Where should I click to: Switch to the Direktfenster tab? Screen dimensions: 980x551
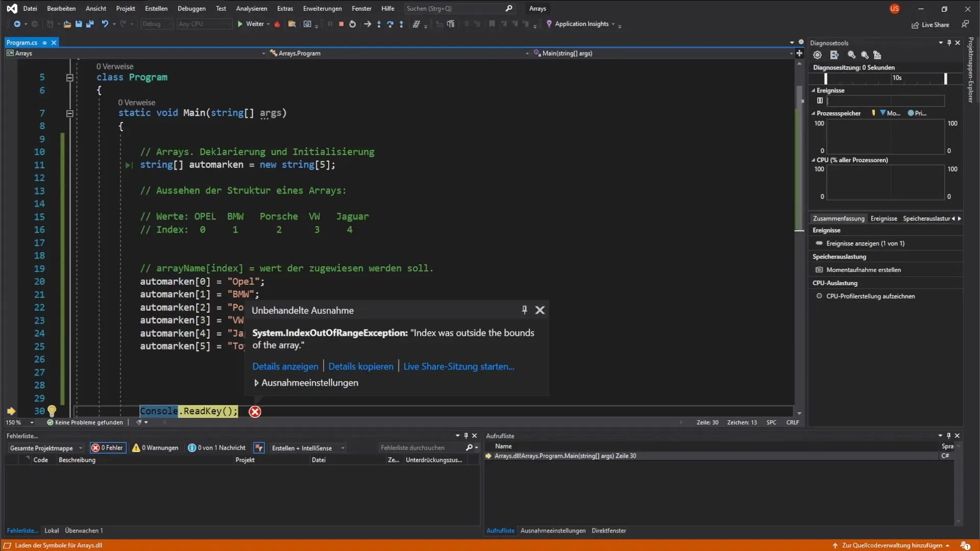[x=608, y=531]
